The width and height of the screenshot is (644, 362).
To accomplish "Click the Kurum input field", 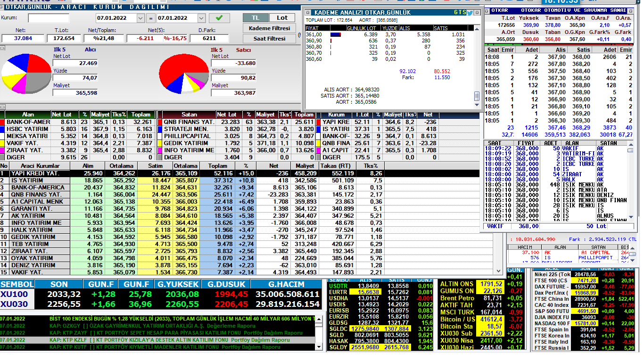I will (49, 18).
